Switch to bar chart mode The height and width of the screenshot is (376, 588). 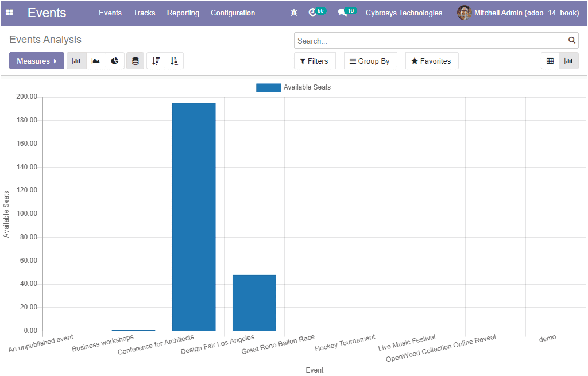pos(76,61)
